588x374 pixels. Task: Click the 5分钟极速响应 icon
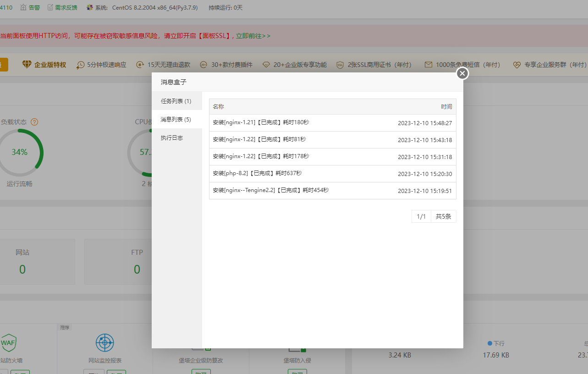(81, 65)
